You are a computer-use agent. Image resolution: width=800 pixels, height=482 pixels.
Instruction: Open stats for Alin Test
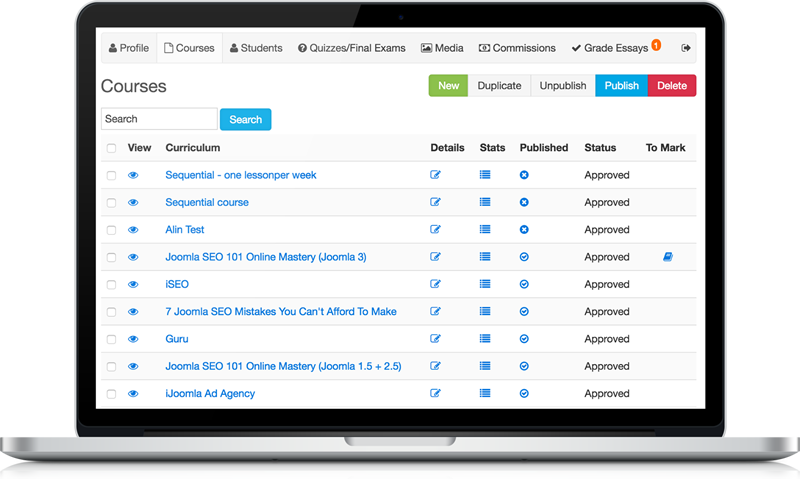(485, 229)
